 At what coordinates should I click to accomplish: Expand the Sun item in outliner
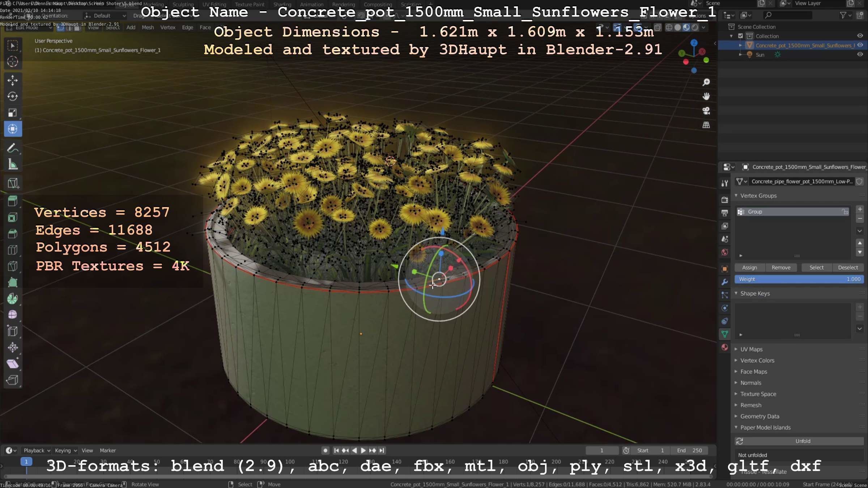click(x=740, y=55)
